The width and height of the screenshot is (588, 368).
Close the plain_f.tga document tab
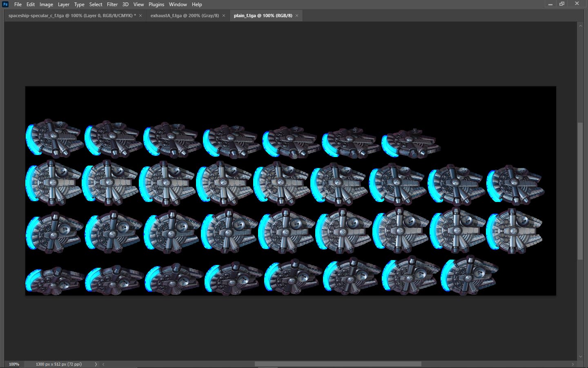tap(297, 16)
